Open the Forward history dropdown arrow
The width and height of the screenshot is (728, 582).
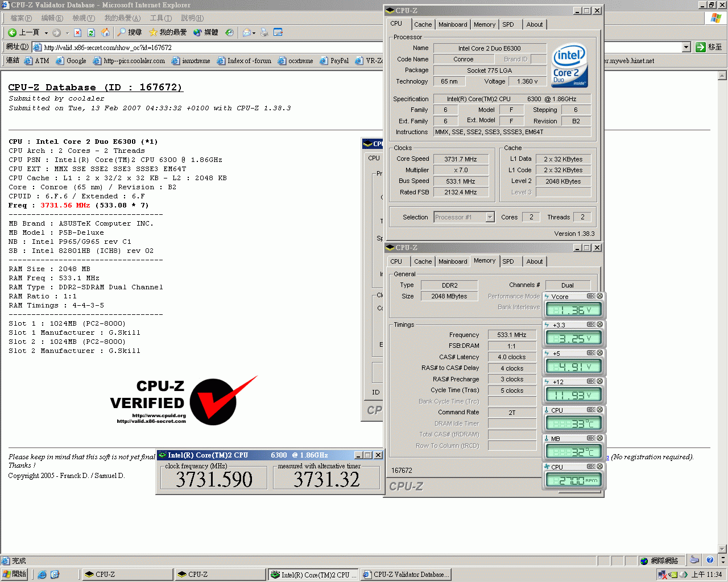point(67,33)
